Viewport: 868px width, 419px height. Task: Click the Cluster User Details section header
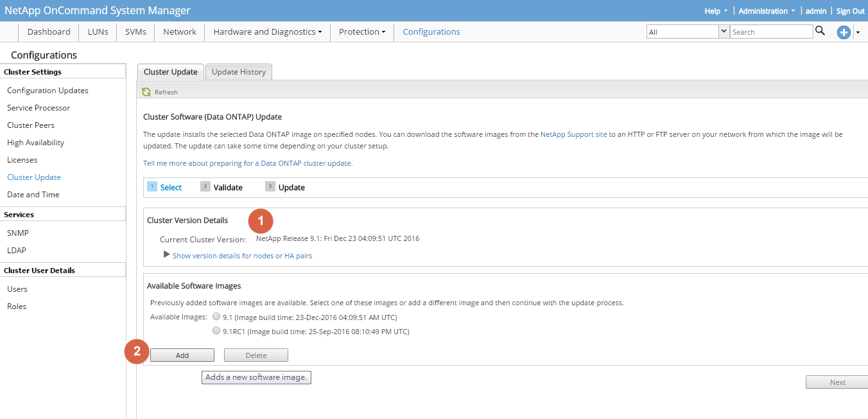(x=63, y=271)
